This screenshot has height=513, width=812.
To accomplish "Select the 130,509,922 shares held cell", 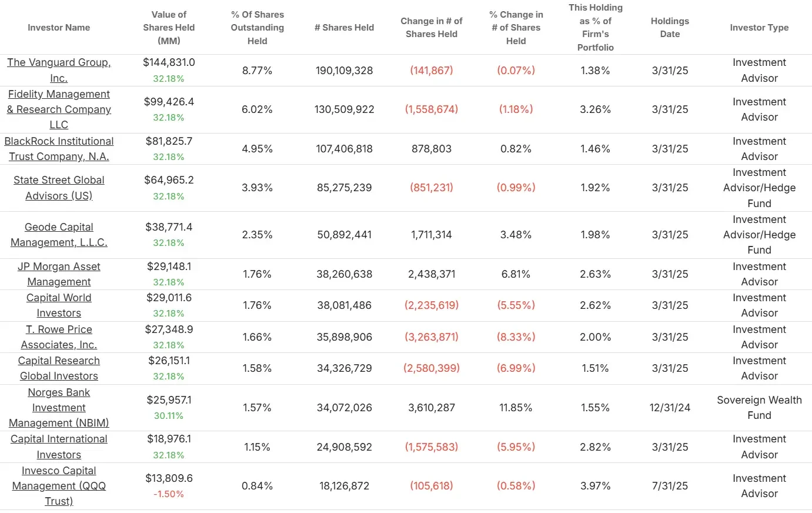I will pos(344,109).
